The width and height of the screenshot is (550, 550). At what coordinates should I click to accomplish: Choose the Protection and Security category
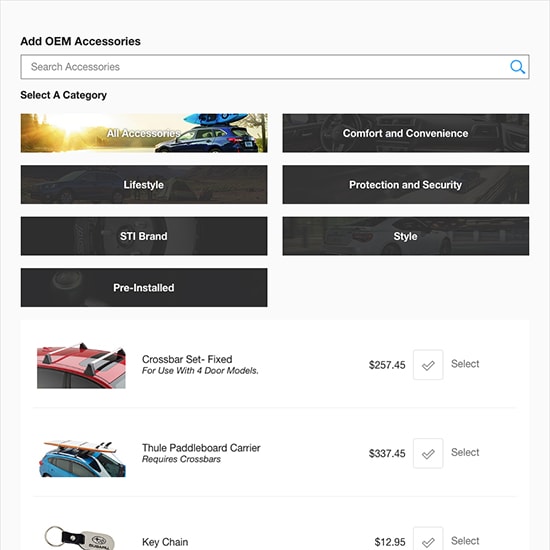tap(406, 185)
